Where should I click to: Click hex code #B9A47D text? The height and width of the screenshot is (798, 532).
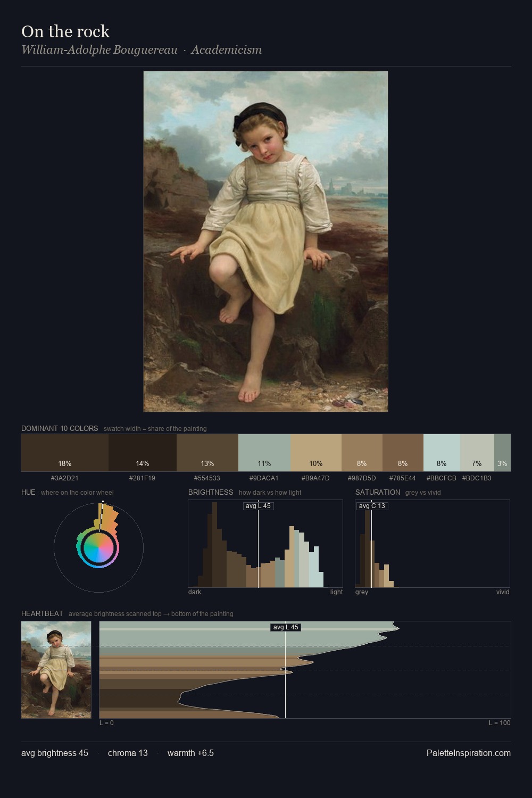[315, 478]
